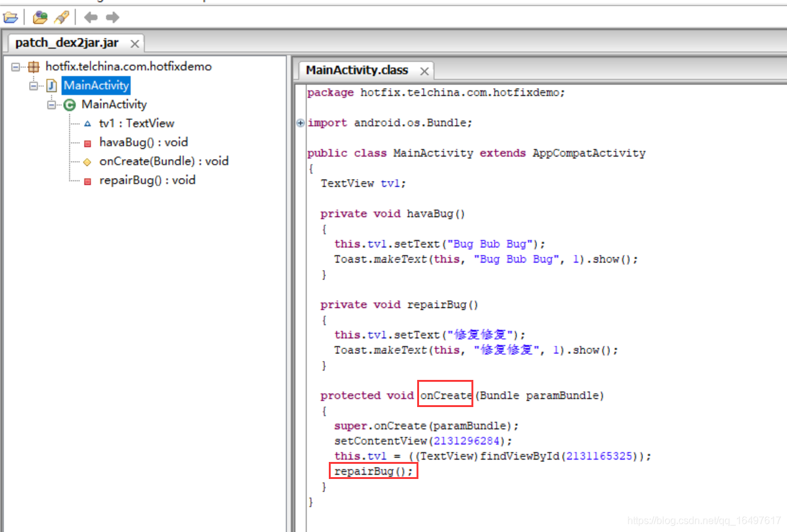The width and height of the screenshot is (787, 532).
Task: Click the Search flashlight icon
Action: pos(60,17)
